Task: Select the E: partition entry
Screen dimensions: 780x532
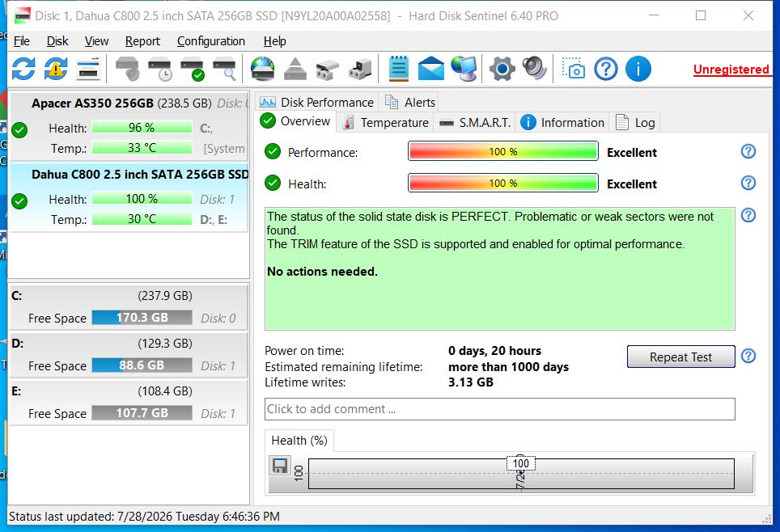Action: [x=129, y=402]
